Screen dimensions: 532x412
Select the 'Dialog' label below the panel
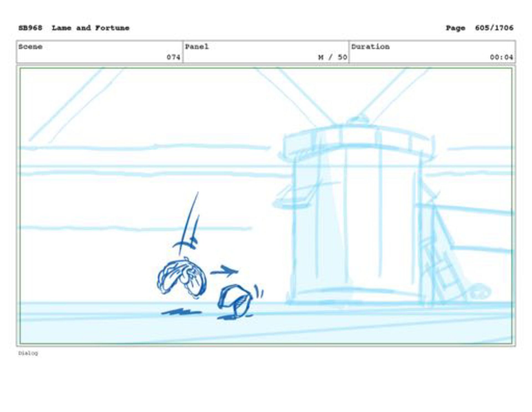(28, 353)
